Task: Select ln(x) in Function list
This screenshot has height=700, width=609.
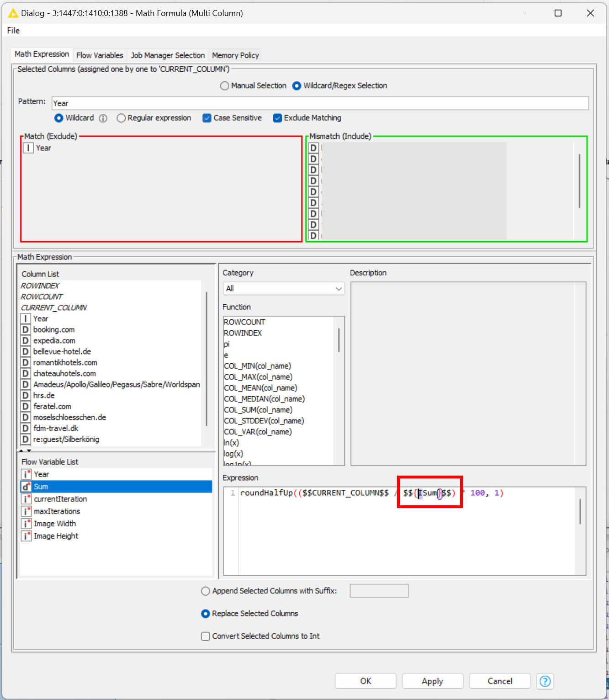Action: point(231,443)
